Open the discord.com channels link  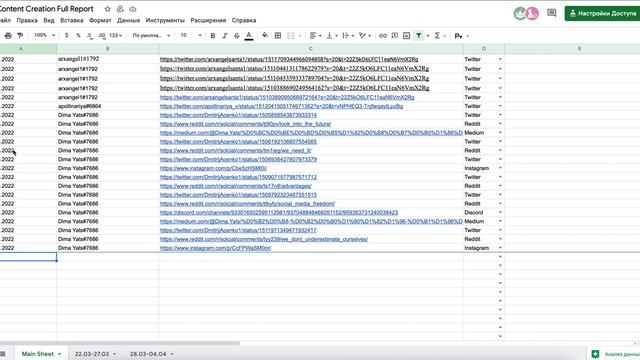[x=279, y=212]
